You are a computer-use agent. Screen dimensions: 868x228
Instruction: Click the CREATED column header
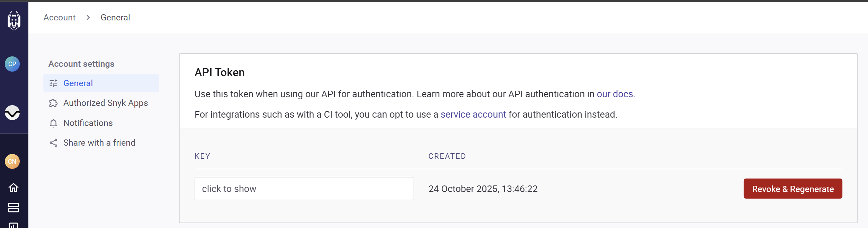[x=447, y=156]
